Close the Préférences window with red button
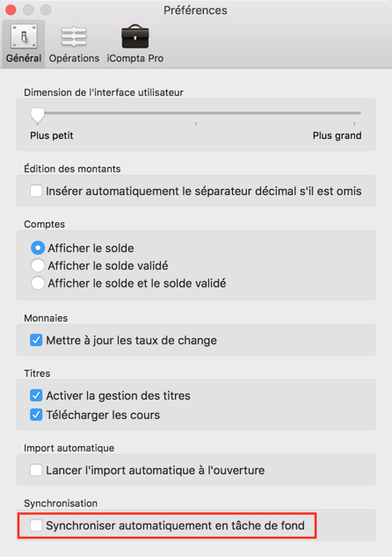The height and width of the screenshot is (557, 392). tap(11, 10)
